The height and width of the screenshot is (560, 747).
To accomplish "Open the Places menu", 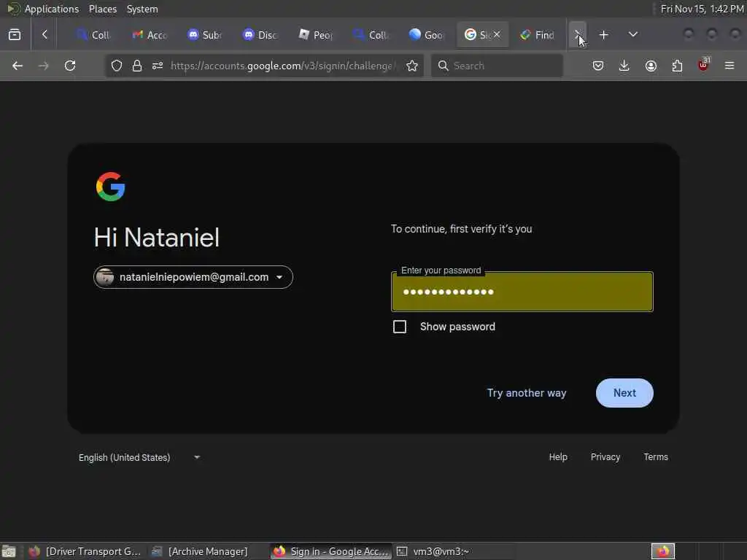I will (102, 9).
